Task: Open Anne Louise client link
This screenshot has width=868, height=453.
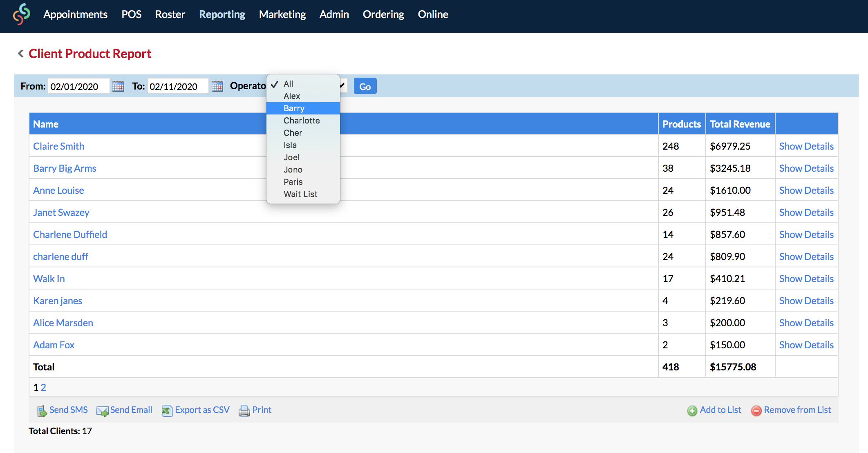Action: (x=58, y=191)
